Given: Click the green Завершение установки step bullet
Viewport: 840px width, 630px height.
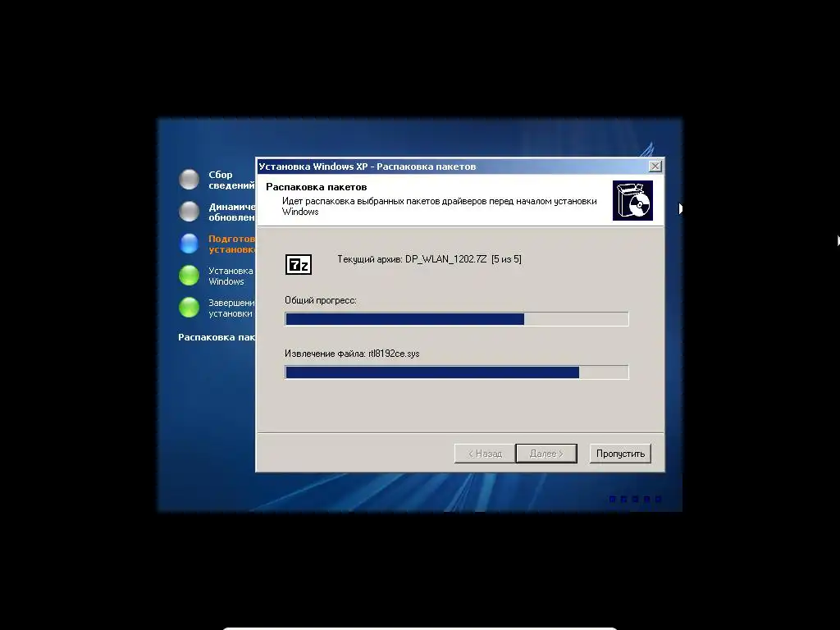Looking at the screenshot, I should (189, 308).
